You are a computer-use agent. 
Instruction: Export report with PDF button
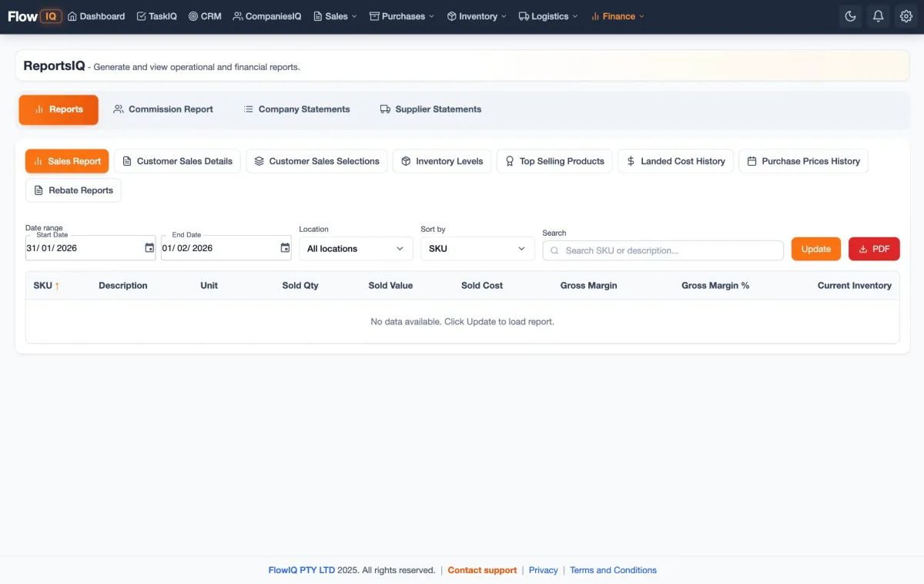coord(874,249)
